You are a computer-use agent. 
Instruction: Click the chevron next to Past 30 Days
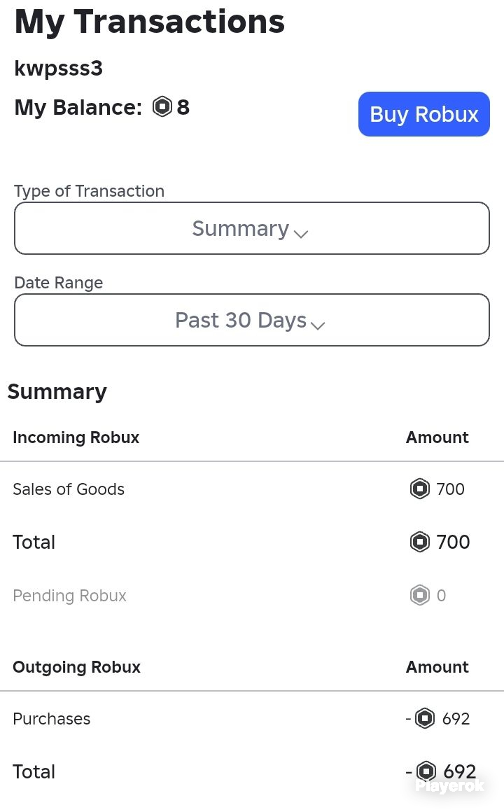318,325
